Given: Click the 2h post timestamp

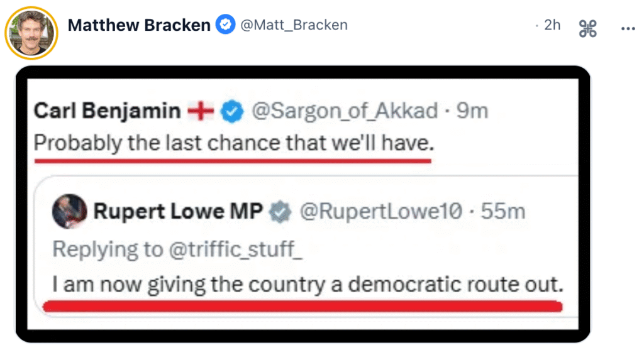Looking at the screenshot, I should (552, 25).
